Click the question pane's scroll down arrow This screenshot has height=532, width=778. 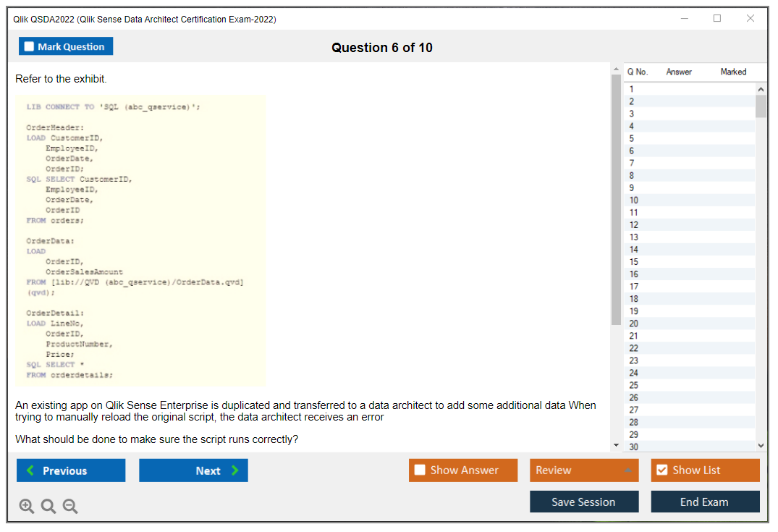pyautogui.click(x=616, y=445)
